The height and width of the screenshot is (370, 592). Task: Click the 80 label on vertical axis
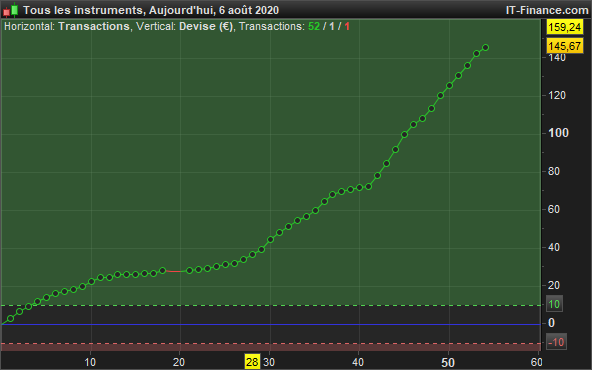coord(554,171)
